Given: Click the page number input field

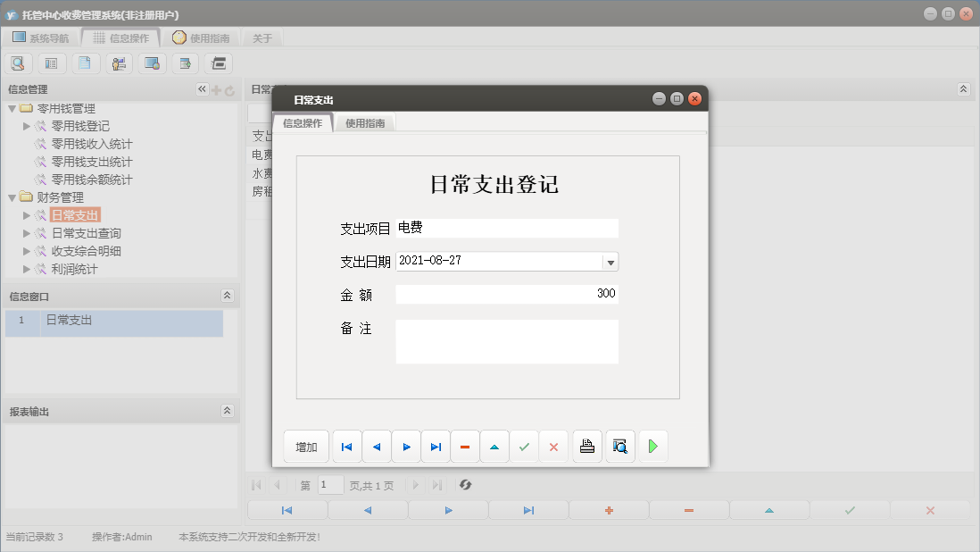Looking at the screenshot, I should (x=329, y=485).
